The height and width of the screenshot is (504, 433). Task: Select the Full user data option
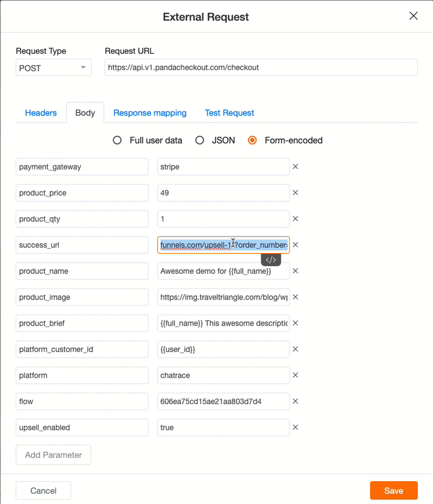point(117,141)
